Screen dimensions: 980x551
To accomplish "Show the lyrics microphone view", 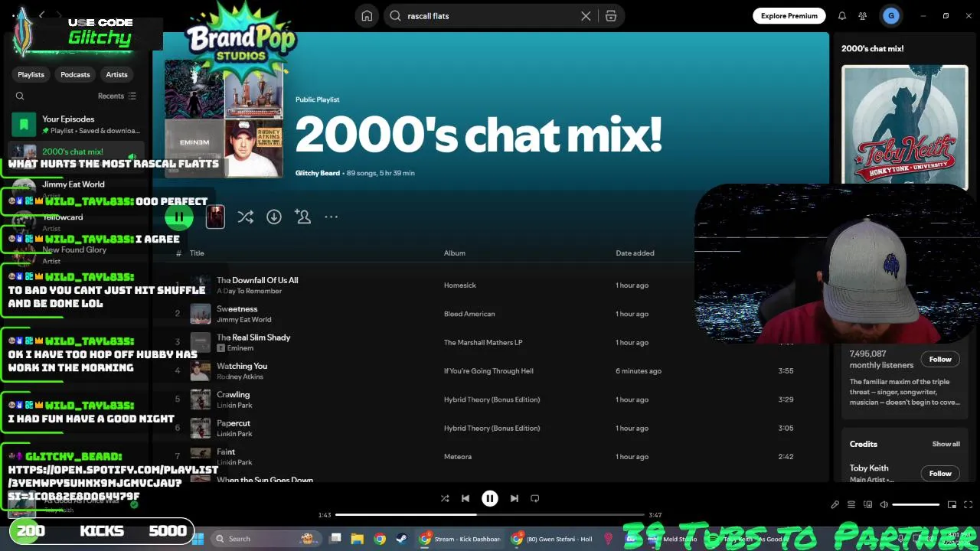I will 835,505.
